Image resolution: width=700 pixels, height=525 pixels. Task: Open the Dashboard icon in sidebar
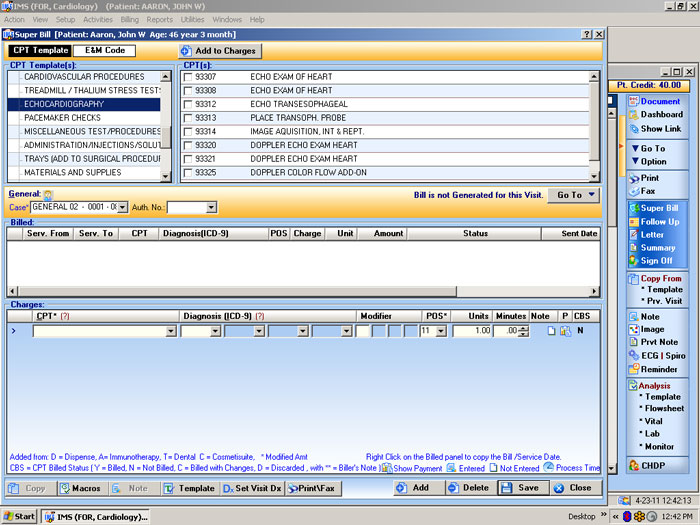(633, 115)
